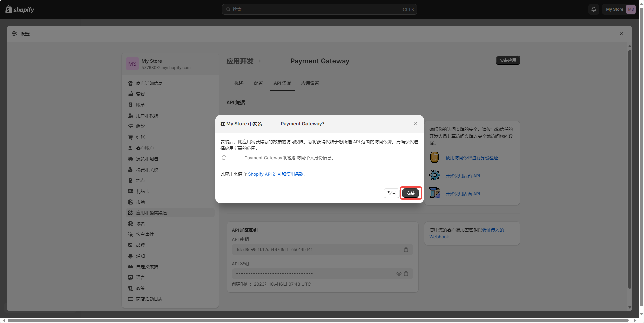Close the settings panel

coord(621,34)
